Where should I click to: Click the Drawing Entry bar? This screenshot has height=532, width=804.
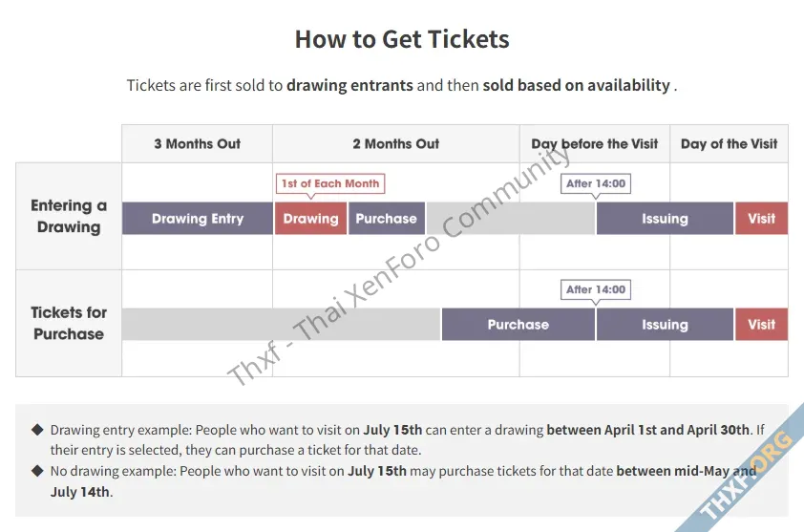[198, 219]
